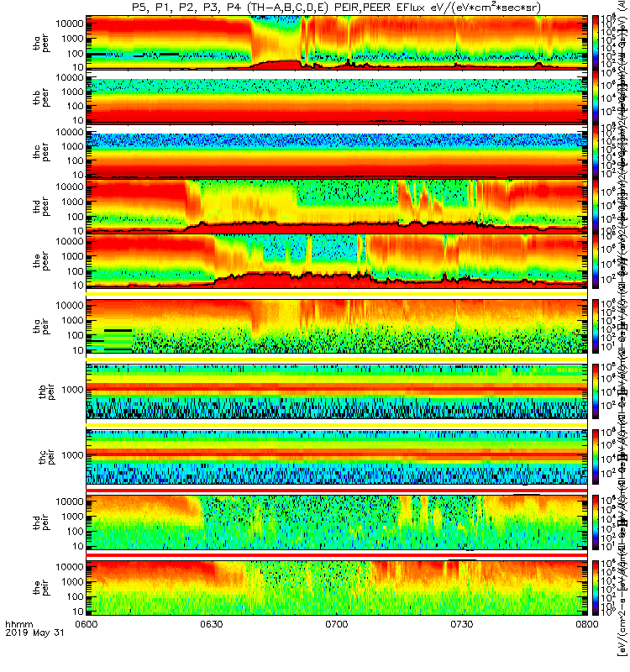Click inside the tha peer electron spectrogram
630x672 pixels.
click(337, 42)
